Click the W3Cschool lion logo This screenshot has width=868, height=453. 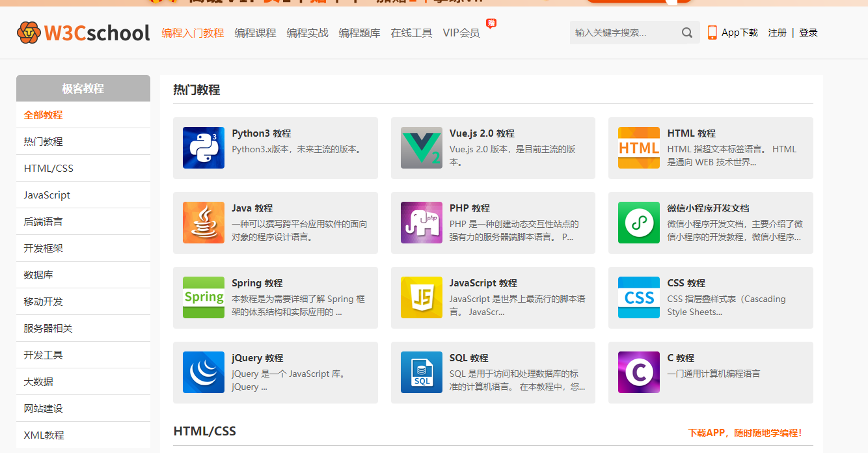click(29, 32)
